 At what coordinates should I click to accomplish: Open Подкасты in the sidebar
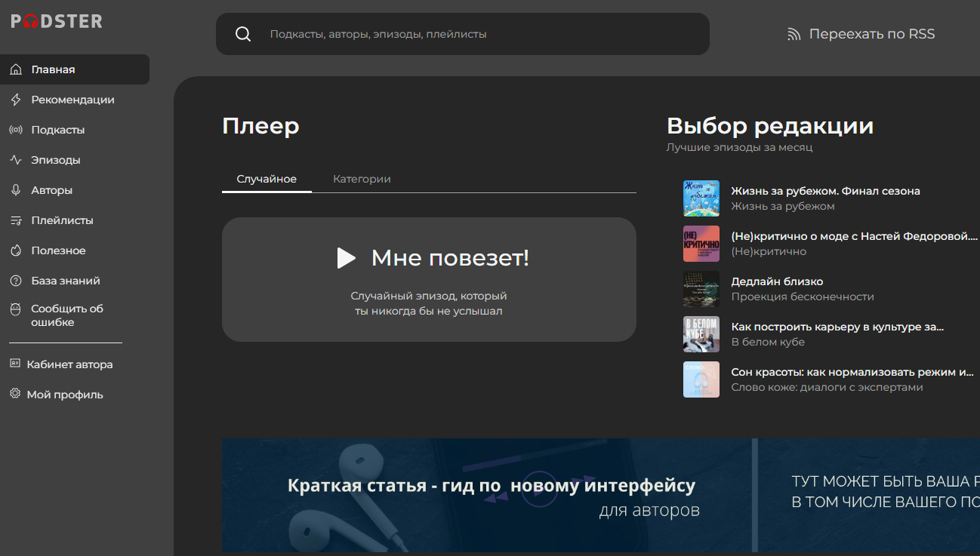coord(57,130)
